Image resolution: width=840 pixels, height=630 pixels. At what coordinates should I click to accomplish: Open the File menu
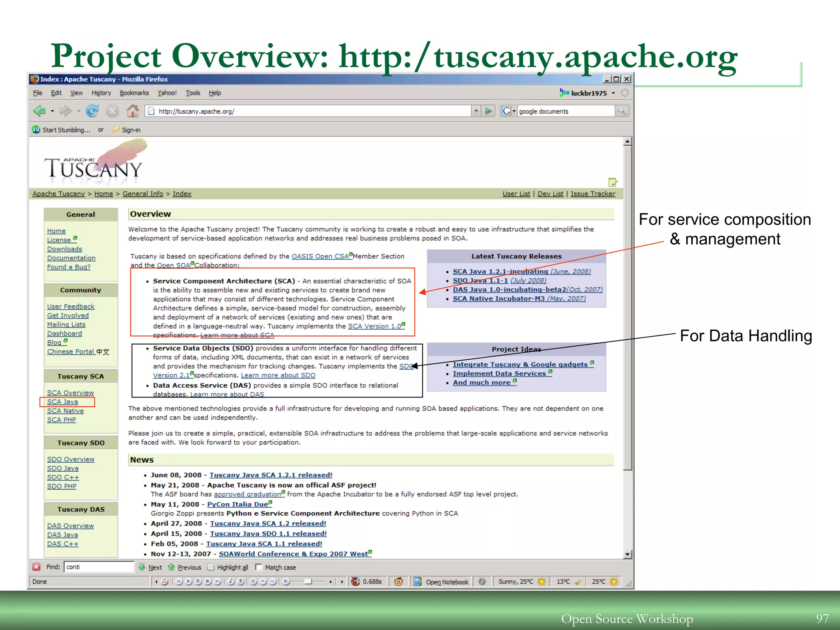click(x=38, y=93)
